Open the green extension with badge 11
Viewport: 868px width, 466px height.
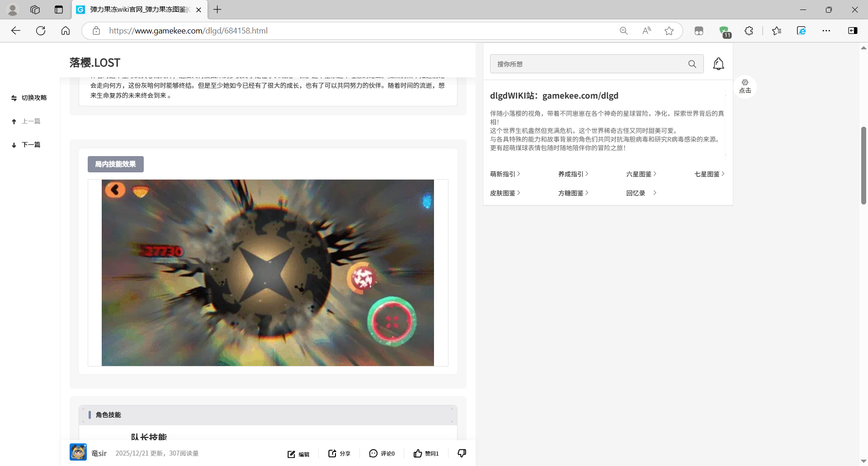pos(724,31)
